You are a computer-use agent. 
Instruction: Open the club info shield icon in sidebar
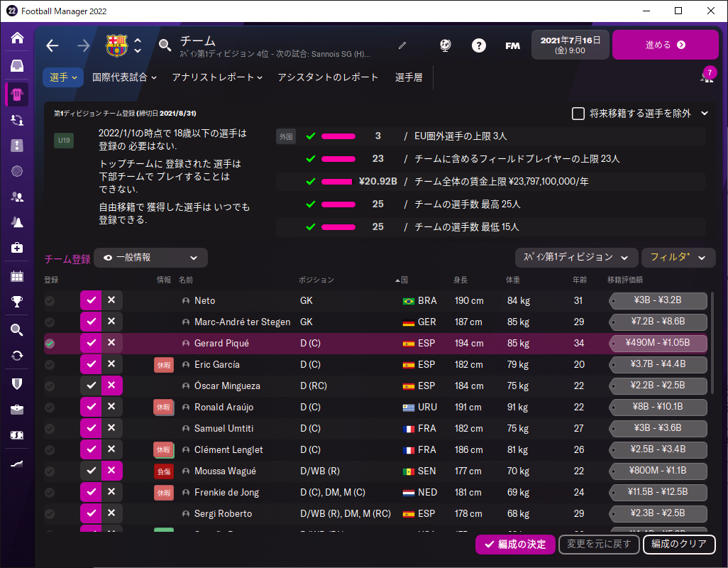[17, 383]
